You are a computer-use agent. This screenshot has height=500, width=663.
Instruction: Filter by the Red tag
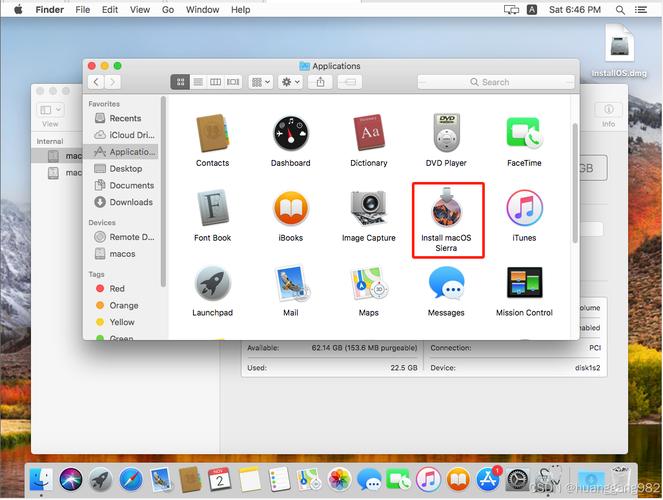[121, 288]
